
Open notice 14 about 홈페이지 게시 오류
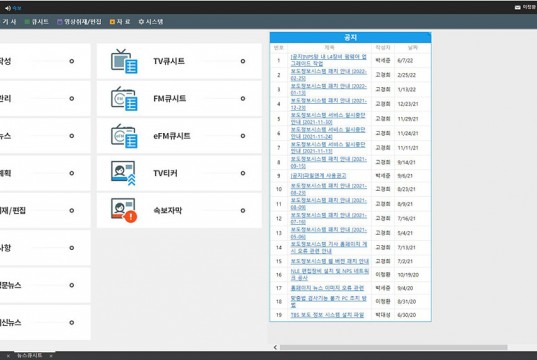[329, 247]
